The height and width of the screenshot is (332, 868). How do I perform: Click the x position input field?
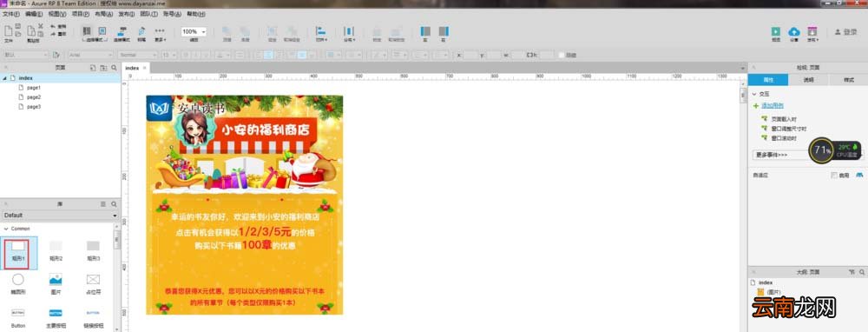click(470, 55)
